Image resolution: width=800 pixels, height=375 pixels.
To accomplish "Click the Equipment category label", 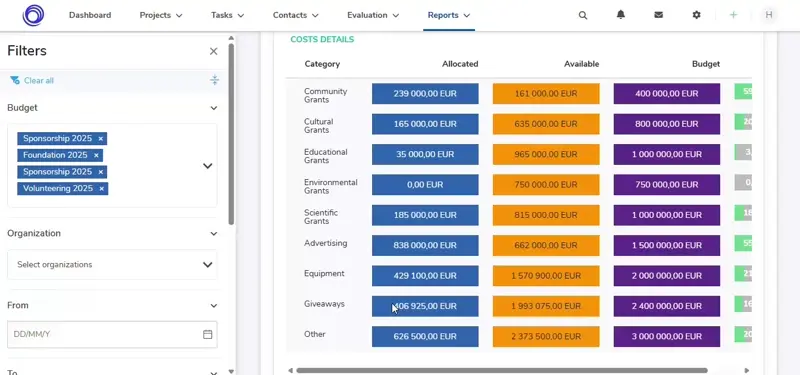I will (324, 273).
